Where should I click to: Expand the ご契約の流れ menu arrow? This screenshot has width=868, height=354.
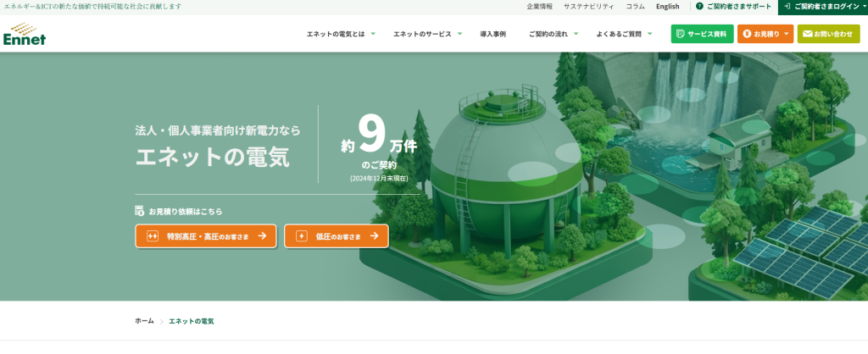(x=576, y=34)
